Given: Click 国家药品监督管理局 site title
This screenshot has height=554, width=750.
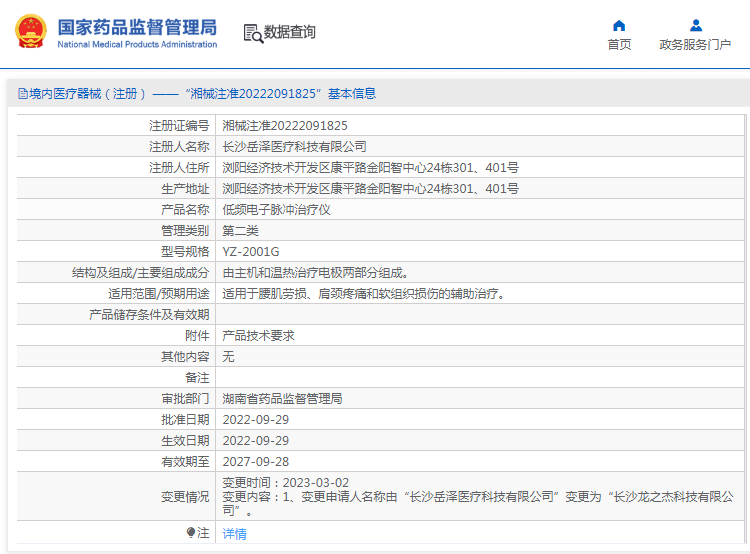Looking at the screenshot, I should coord(137,27).
